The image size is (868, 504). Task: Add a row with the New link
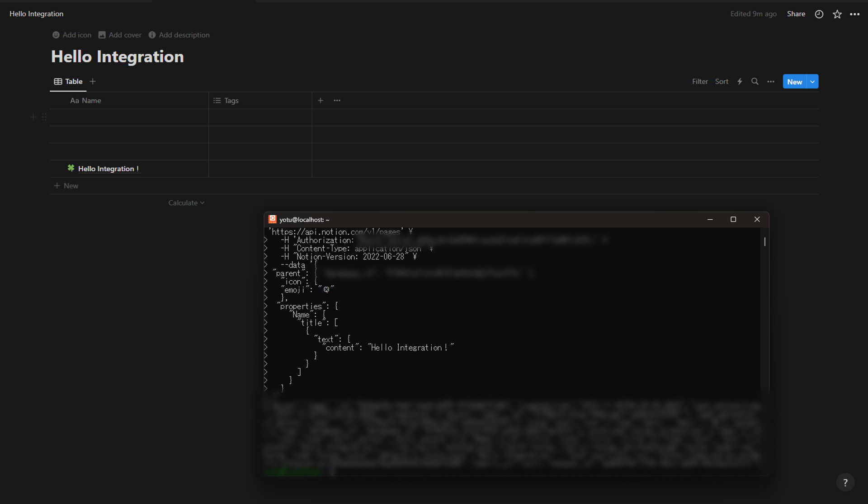(x=66, y=185)
